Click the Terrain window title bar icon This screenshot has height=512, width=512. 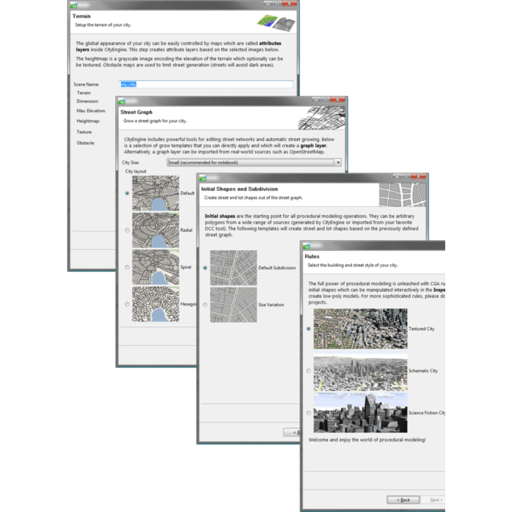74,5
